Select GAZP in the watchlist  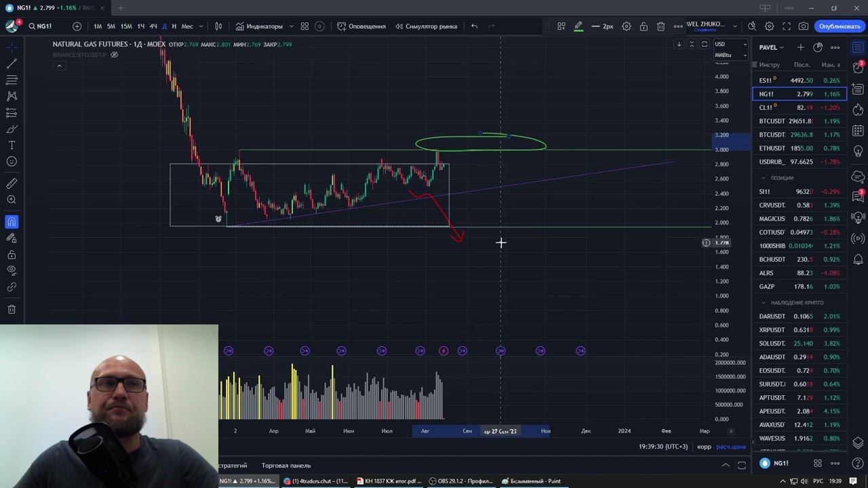(x=800, y=287)
